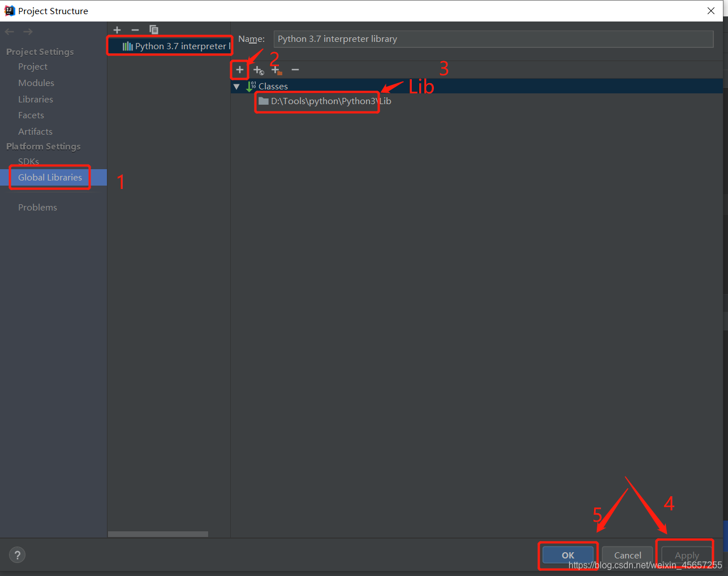This screenshot has width=728, height=576.
Task: Click the IntelliJ logo in title bar
Action: [9, 11]
